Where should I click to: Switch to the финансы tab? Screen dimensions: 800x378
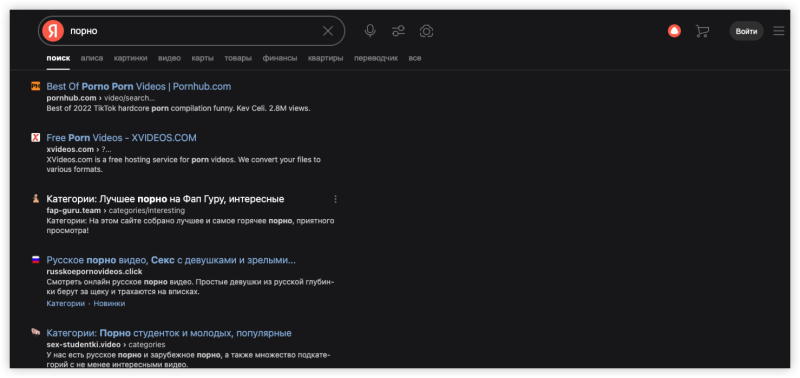click(x=280, y=58)
